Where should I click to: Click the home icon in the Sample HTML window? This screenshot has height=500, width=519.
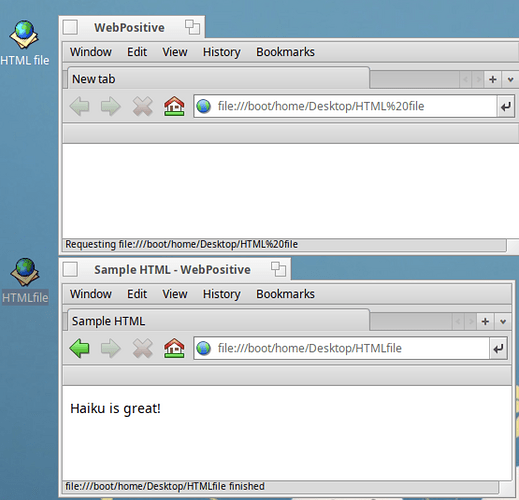pyautogui.click(x=174, y=348)
